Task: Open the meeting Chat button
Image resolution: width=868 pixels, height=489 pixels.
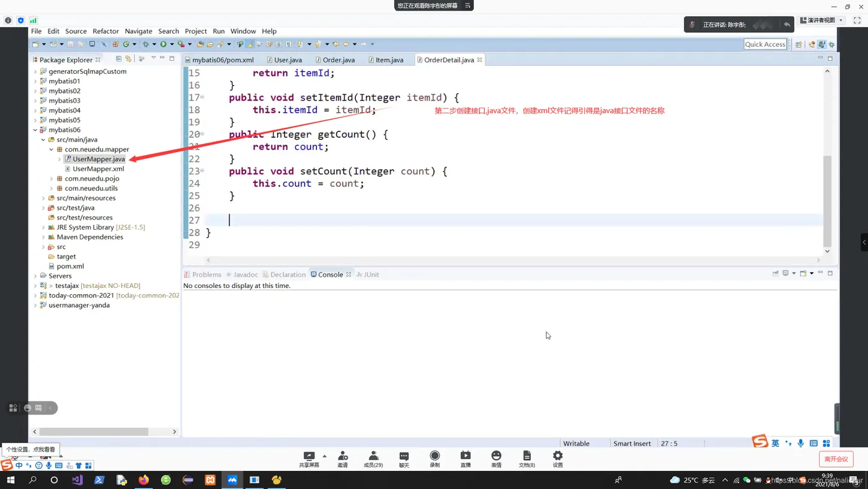Action: point(404,459)
